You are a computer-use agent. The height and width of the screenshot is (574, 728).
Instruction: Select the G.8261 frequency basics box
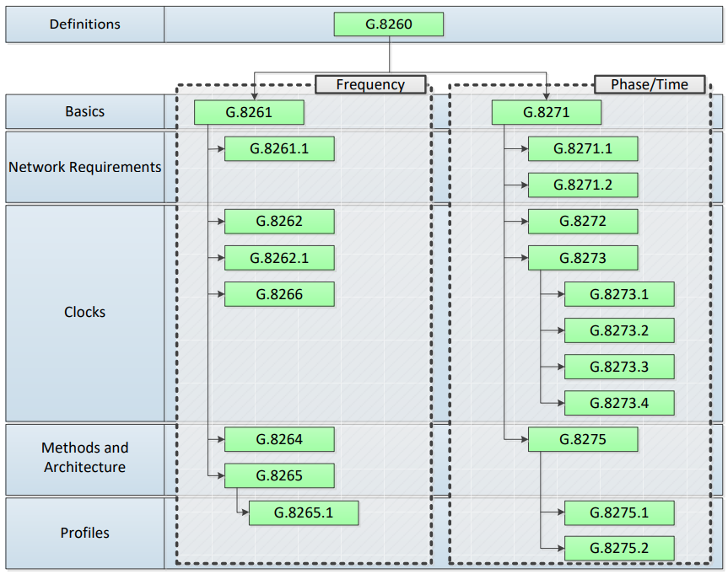tap(249, 112)
